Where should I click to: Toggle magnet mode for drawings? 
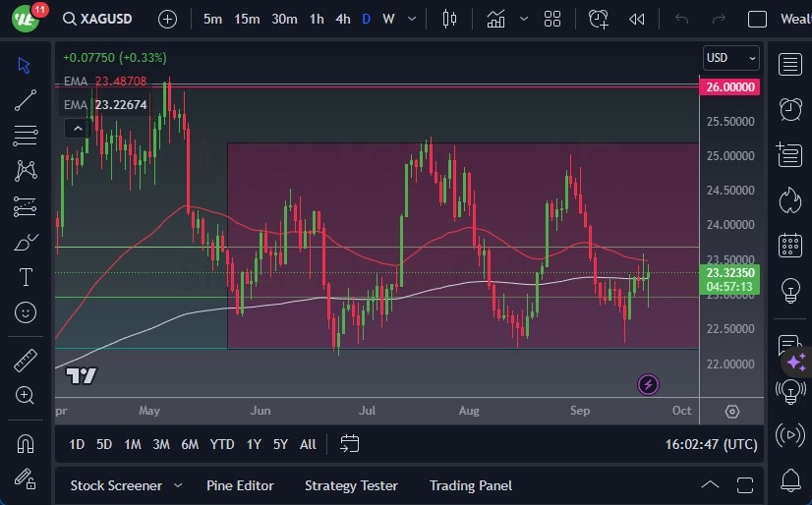pos(26,443)
